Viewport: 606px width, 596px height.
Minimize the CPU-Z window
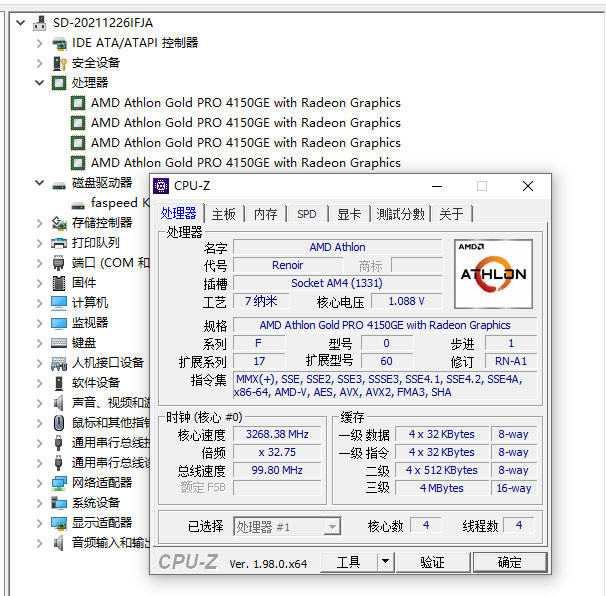437,186
